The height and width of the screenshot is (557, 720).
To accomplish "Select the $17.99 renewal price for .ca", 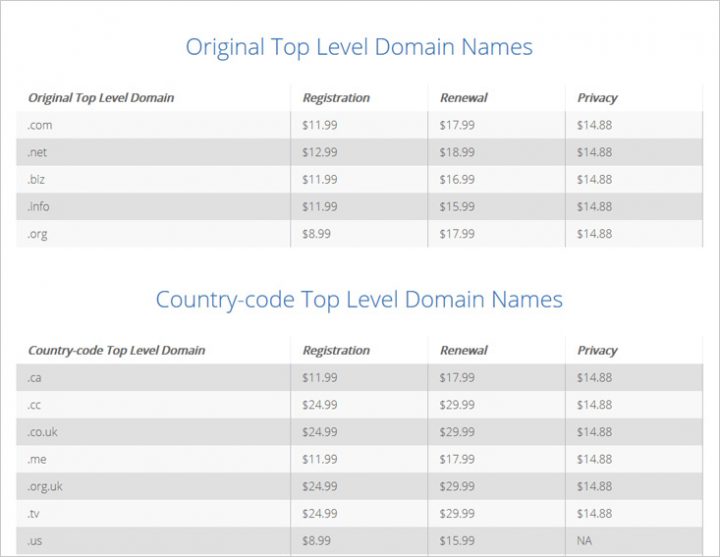I will pos(457,377).
